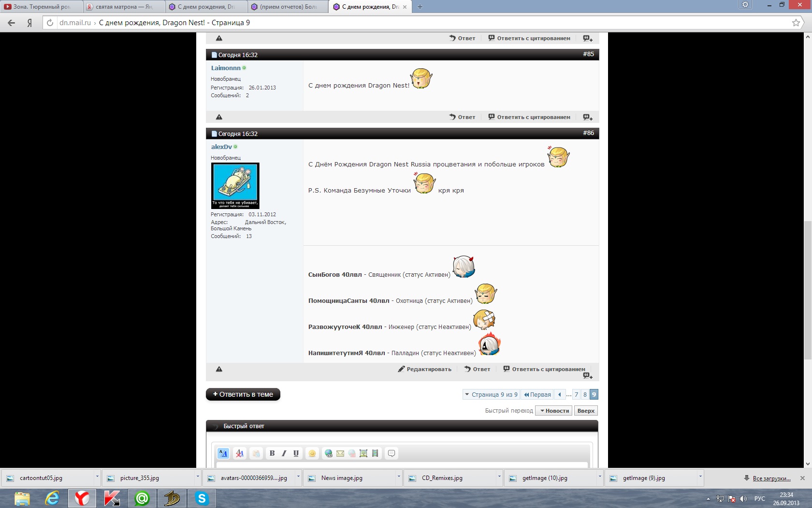Close the active 'С днем рождения' tab

[x=405, y=7]
